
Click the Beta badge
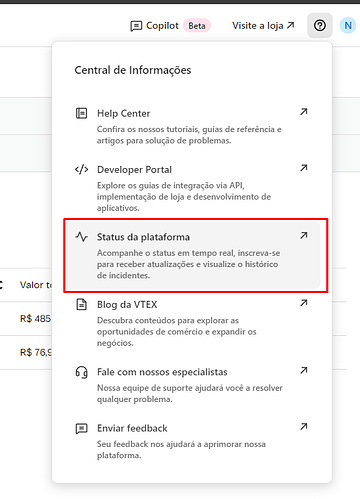[197, 26]
